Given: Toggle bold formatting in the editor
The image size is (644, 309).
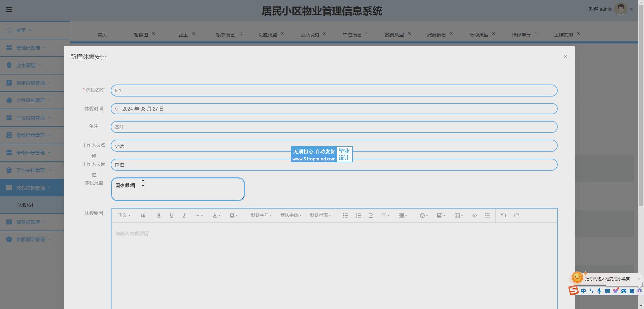Looking at the screenshot, I should tap(159, 216).
